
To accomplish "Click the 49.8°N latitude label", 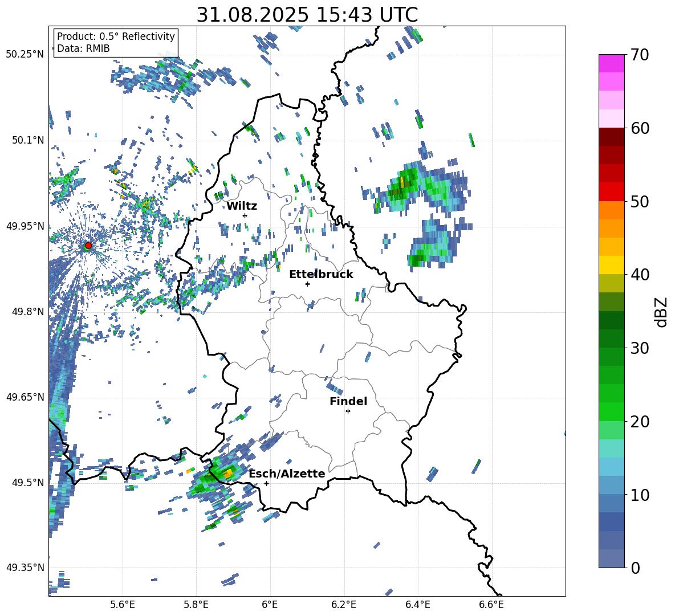I will pos(28,312).
